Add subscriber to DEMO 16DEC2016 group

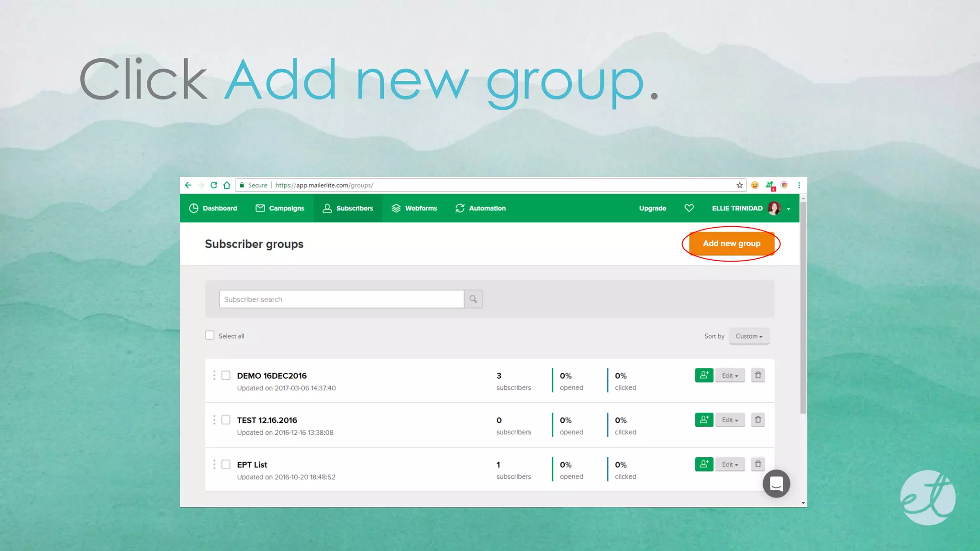coord(704,375)
